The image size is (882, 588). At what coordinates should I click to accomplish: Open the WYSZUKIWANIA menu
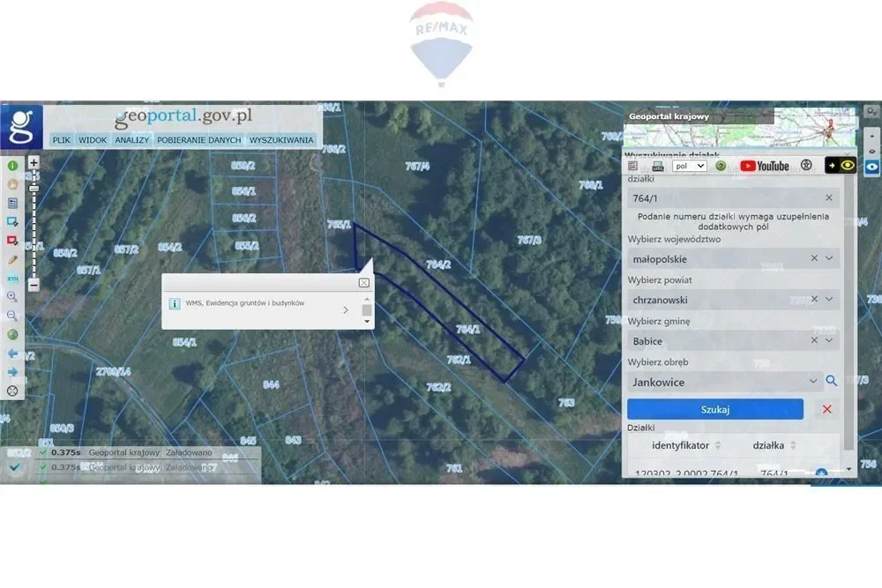point(281,140)
